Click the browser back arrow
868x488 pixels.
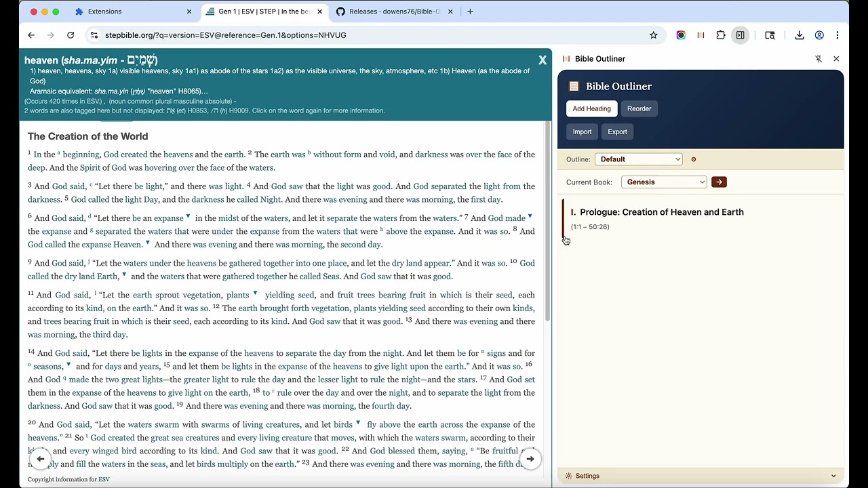[x=31, y=35]
